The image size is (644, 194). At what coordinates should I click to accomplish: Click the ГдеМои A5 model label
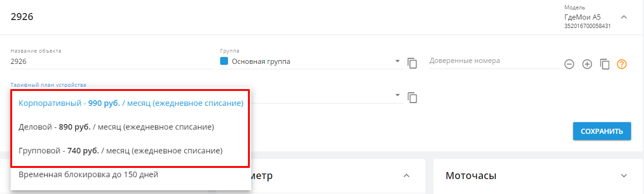click(x=582, y=17)
